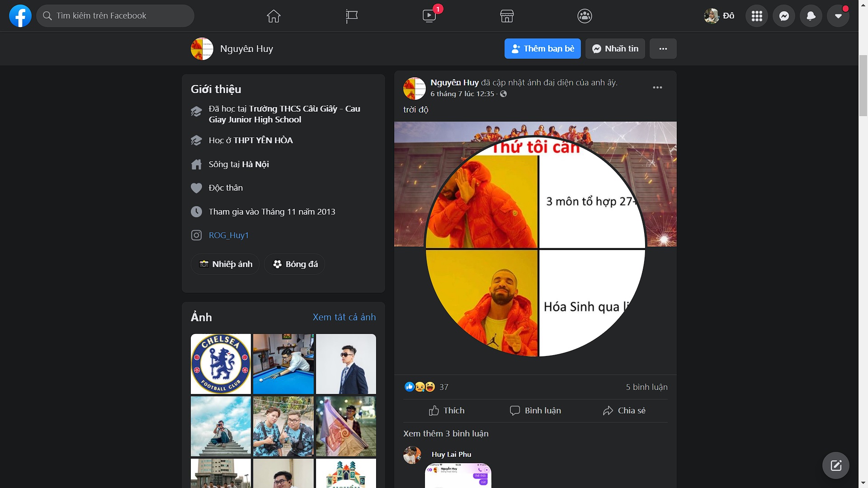Expand Xem thêm 3 bình luận
Viewport: 868px width, 488px height.
click(x=446, y=433)
